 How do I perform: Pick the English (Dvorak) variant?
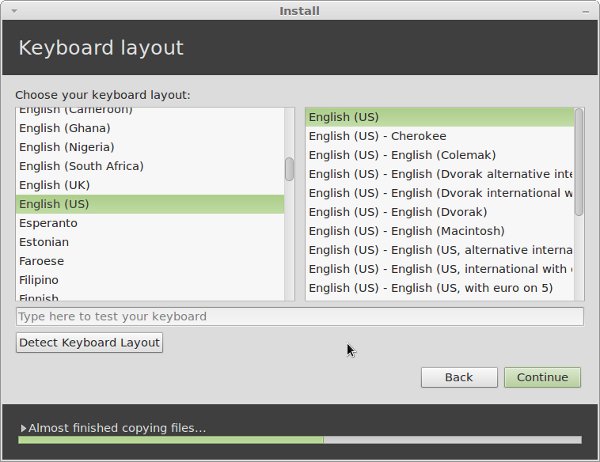pyautogui.click(x=398, y=212)
